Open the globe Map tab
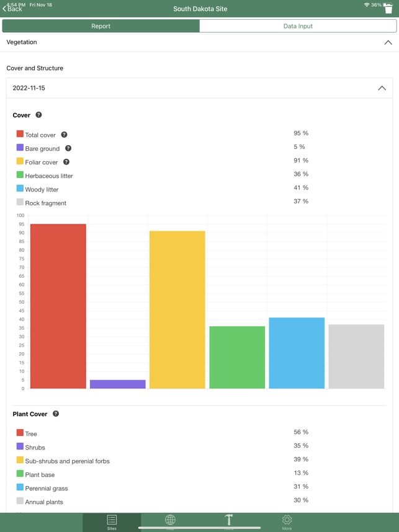Screen dimensions: 399x532 click(x=170, y=521)
